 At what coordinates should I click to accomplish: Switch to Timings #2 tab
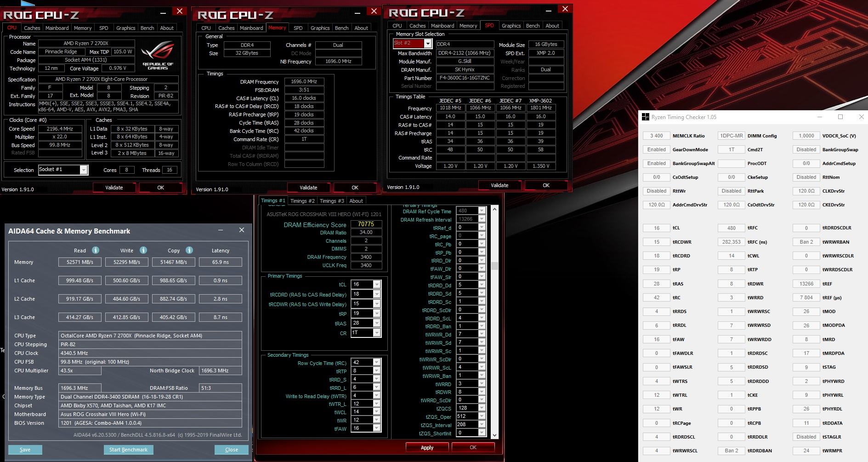(x=302, y=201)
